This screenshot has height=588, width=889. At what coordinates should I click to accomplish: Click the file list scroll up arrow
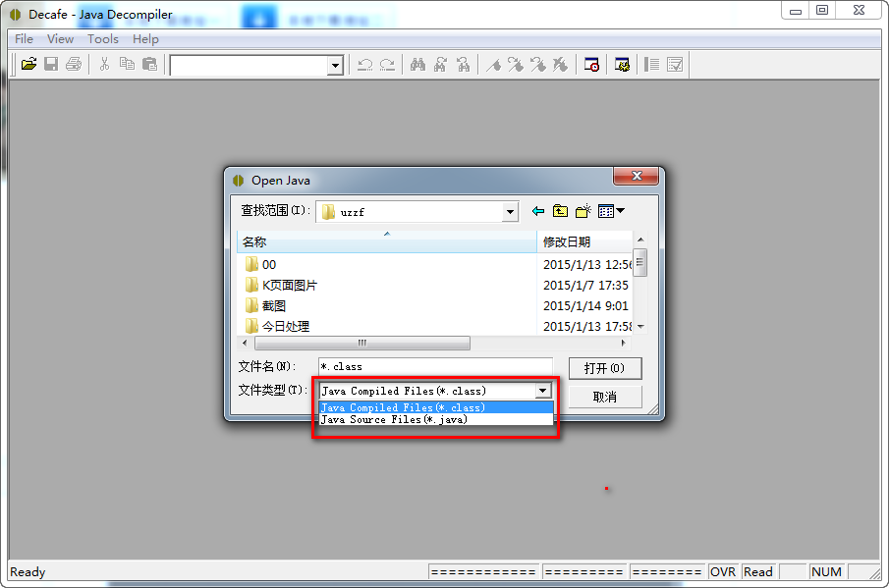640,240
